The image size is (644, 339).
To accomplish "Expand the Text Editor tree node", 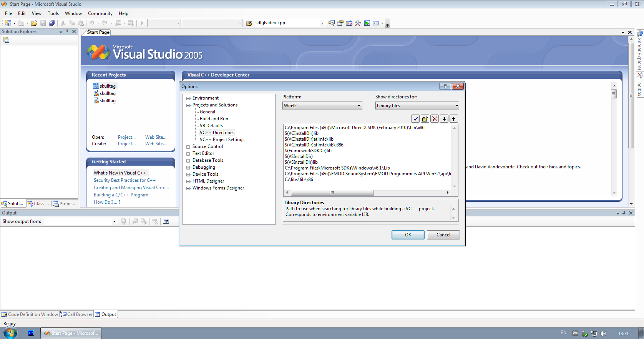I will pos(188,154).
